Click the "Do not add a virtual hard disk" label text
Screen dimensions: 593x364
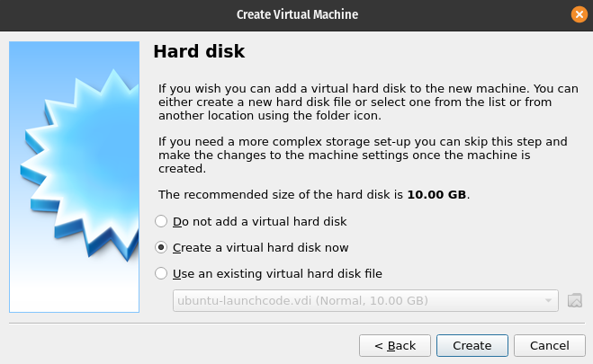259,221
